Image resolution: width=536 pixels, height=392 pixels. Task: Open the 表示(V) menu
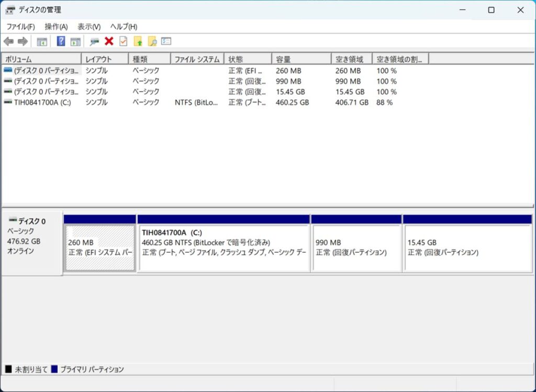pos(89,27)
